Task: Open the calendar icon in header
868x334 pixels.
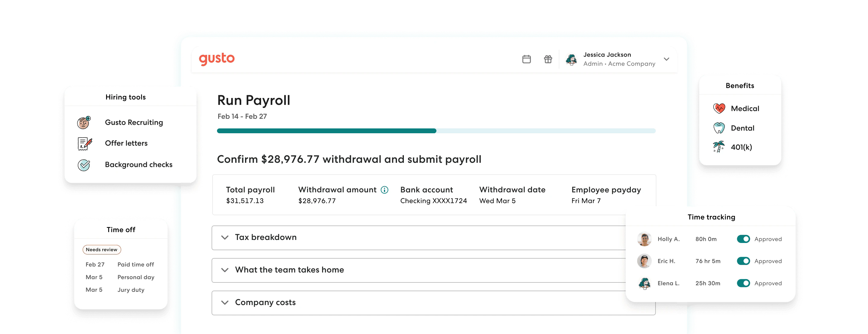Action: click(526, 59)
